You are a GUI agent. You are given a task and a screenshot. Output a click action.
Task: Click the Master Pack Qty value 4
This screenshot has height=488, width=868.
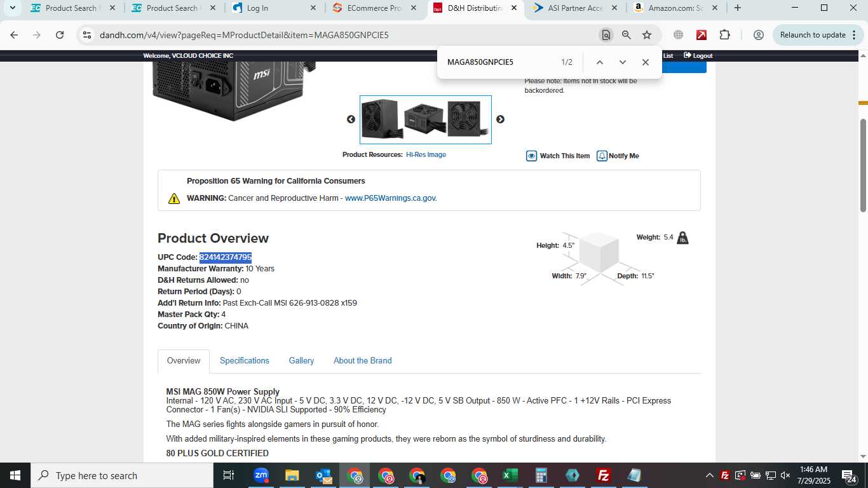(224, 315)
